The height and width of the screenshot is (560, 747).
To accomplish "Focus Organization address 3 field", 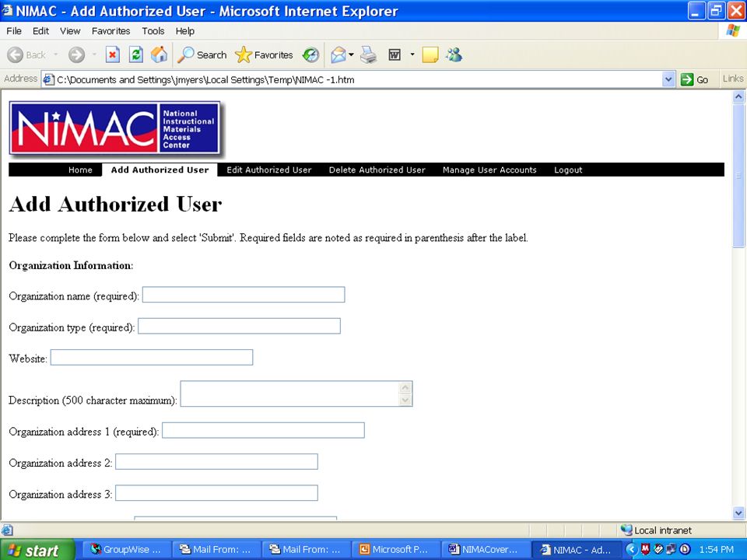I will click(217, 493).
